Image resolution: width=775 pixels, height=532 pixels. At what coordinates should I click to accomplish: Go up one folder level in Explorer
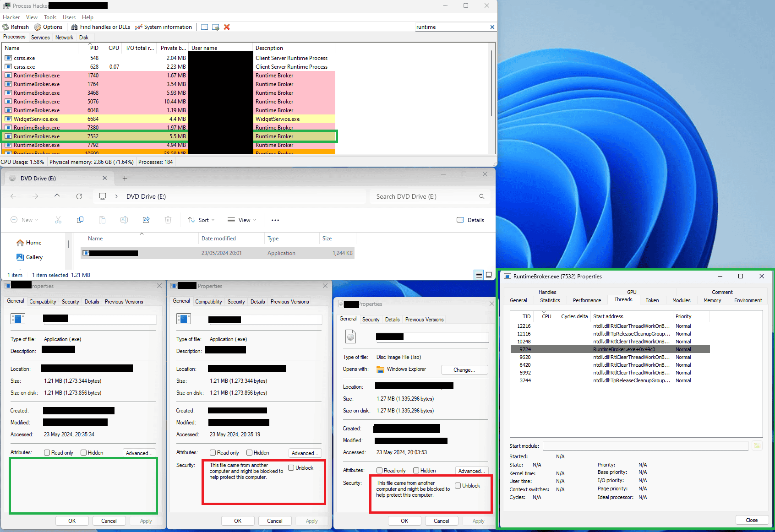(57, 196)
